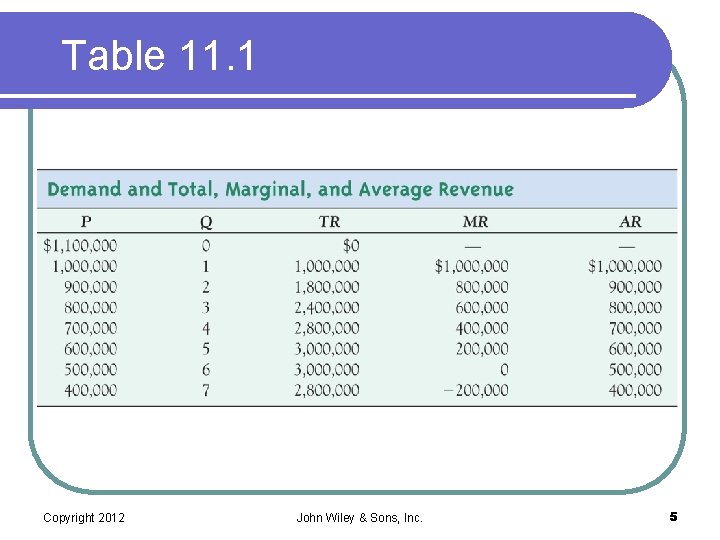Select the P column value "800,000"
Image resolution: width=720 pixels, height=540 pixels.
90,308
